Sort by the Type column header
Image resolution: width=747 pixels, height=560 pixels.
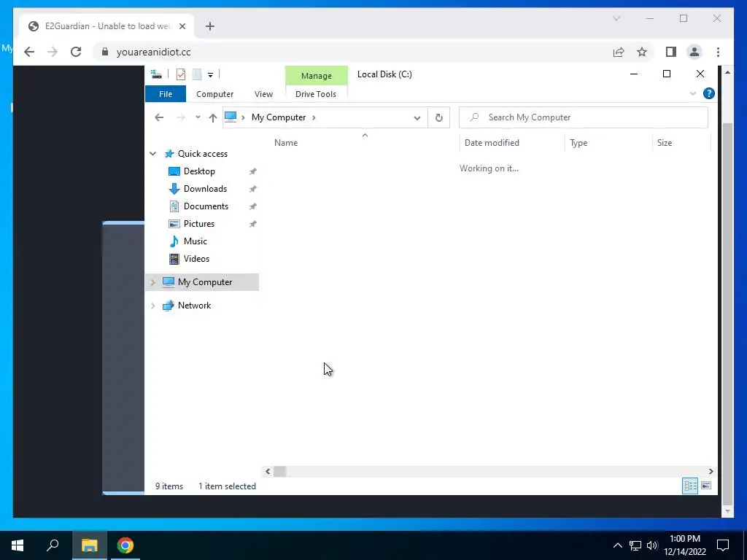click(x=578, y=142)
